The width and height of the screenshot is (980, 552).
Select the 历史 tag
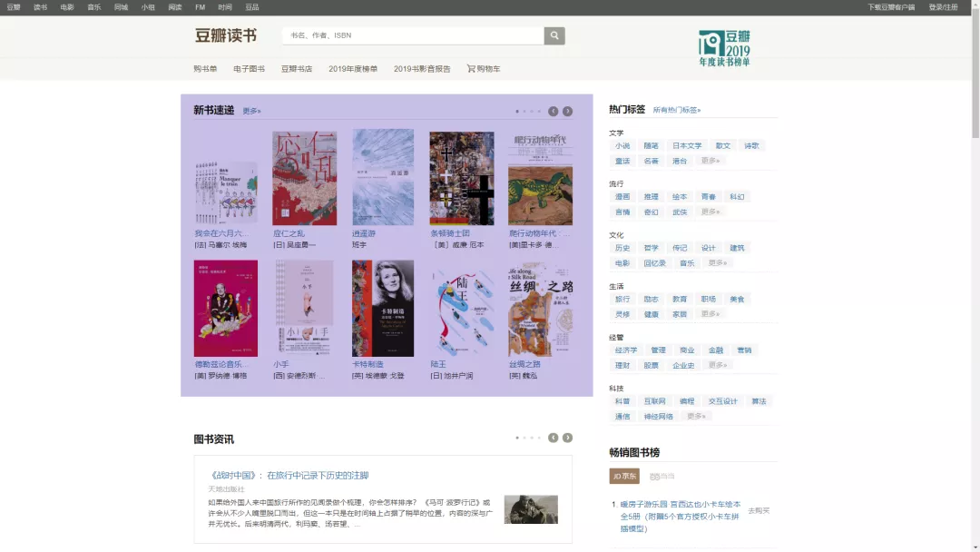click(x=622, y=248)
